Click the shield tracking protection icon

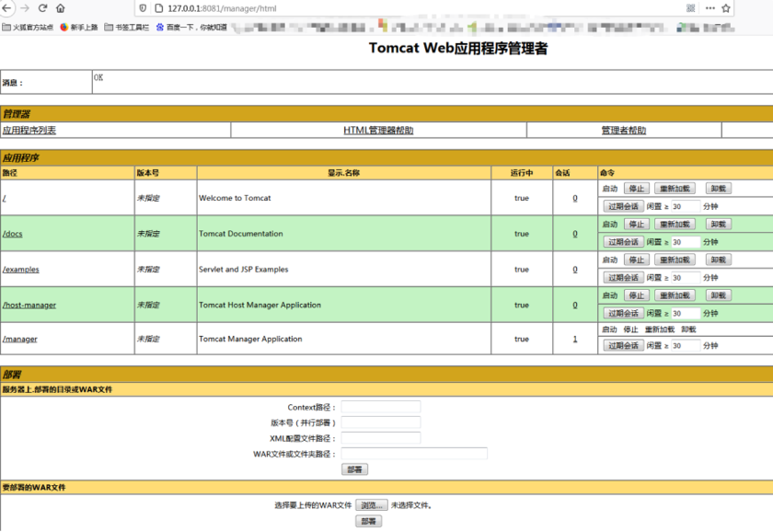point(143,8)
